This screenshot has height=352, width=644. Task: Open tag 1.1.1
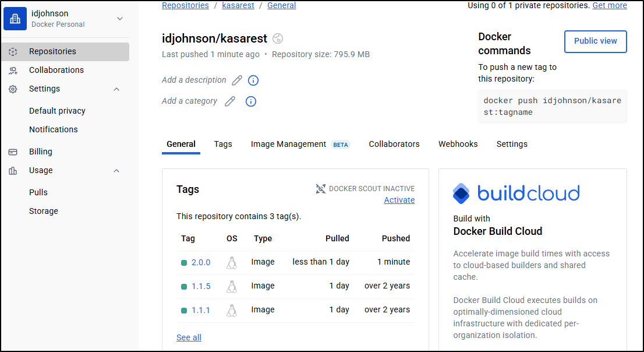point(201,310)
